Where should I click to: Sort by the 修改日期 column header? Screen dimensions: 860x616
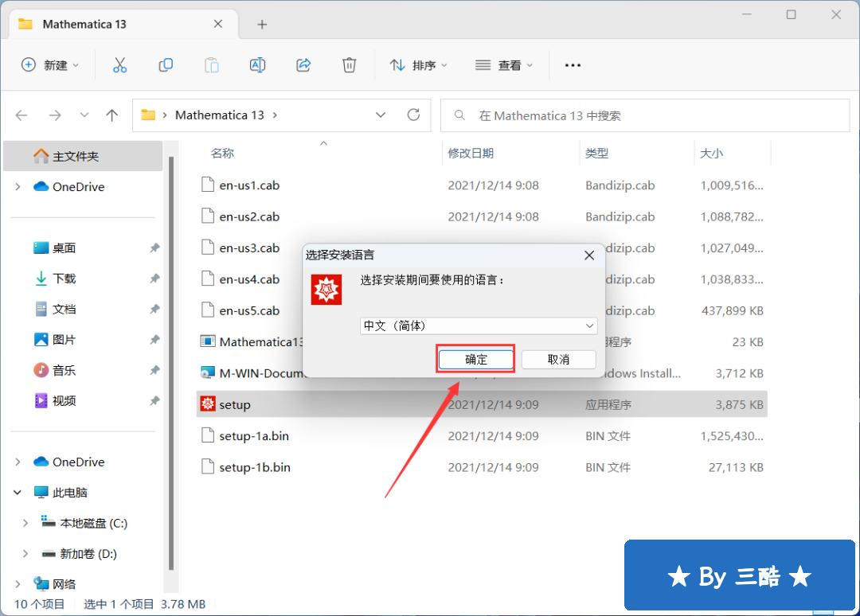(x=471, y=154)
